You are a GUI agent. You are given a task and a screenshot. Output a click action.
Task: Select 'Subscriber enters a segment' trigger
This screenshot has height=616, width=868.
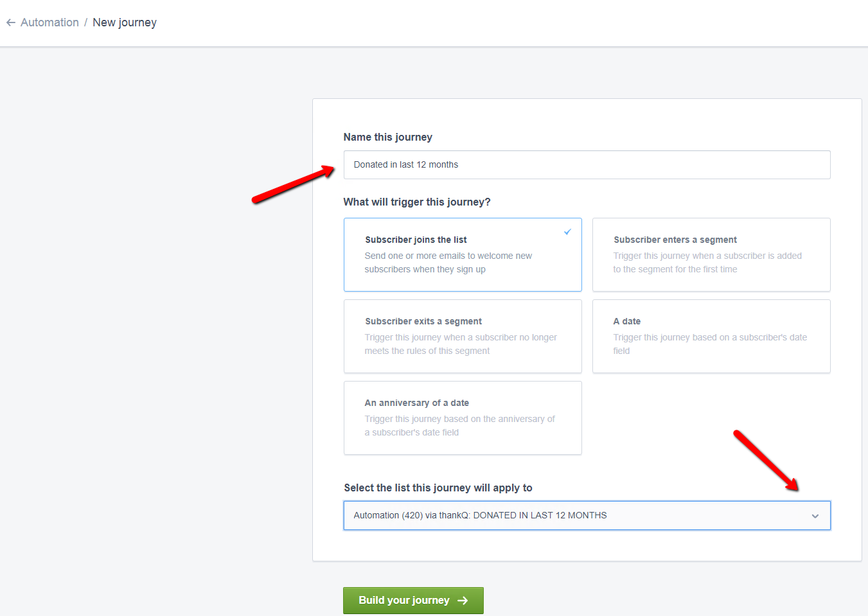(711, 254)
